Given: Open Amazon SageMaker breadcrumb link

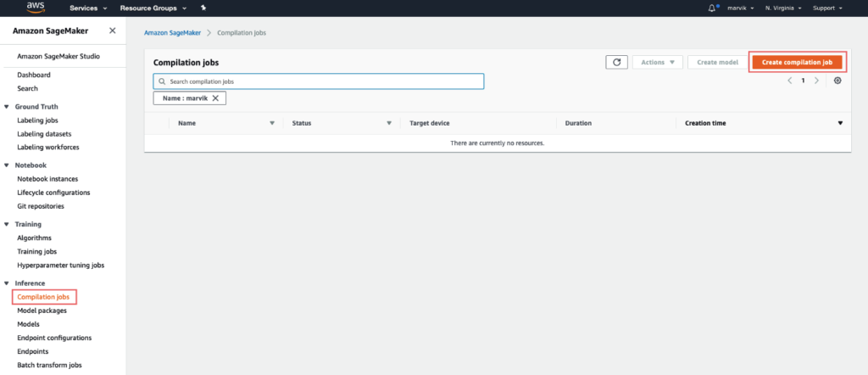Looking at the screenshot, I should 171,33.
